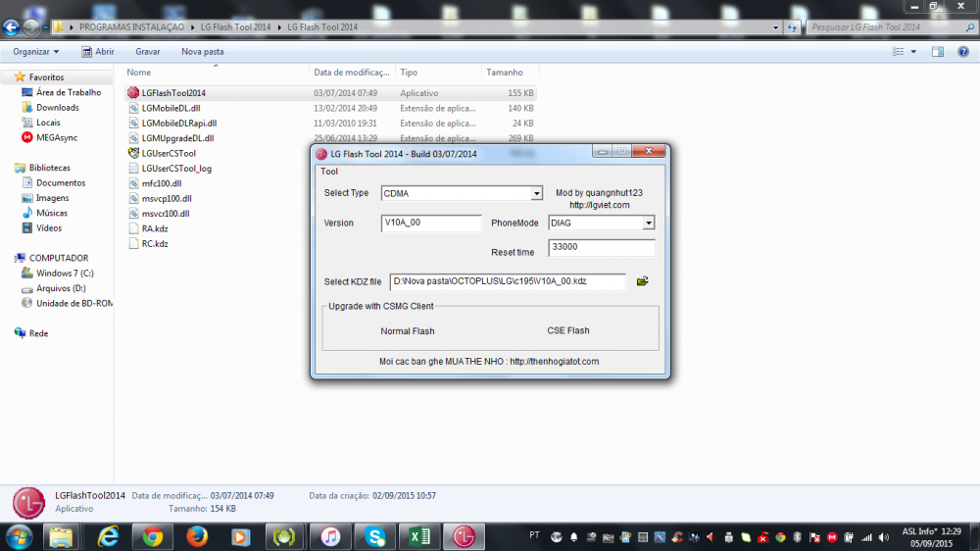980x551 pixels.
Task: Sort by the Data de modificação column
Action: coord(352,73)
